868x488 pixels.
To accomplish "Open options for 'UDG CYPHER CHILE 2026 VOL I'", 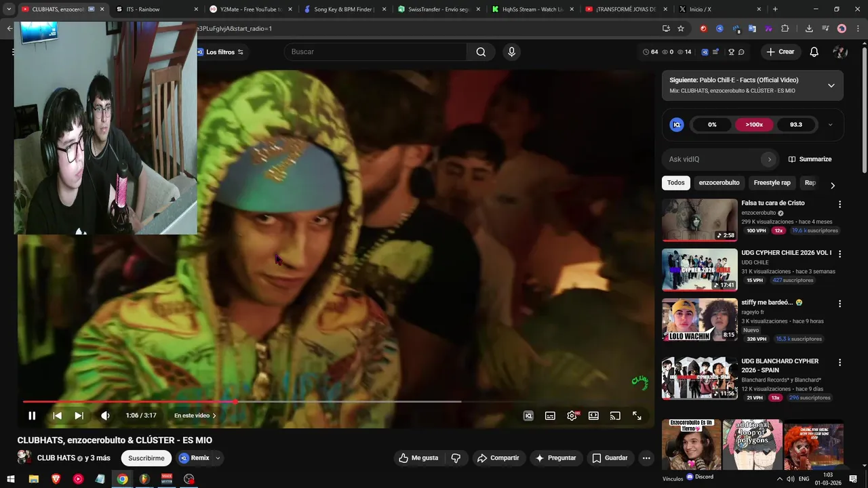I will tap(840, 254).
